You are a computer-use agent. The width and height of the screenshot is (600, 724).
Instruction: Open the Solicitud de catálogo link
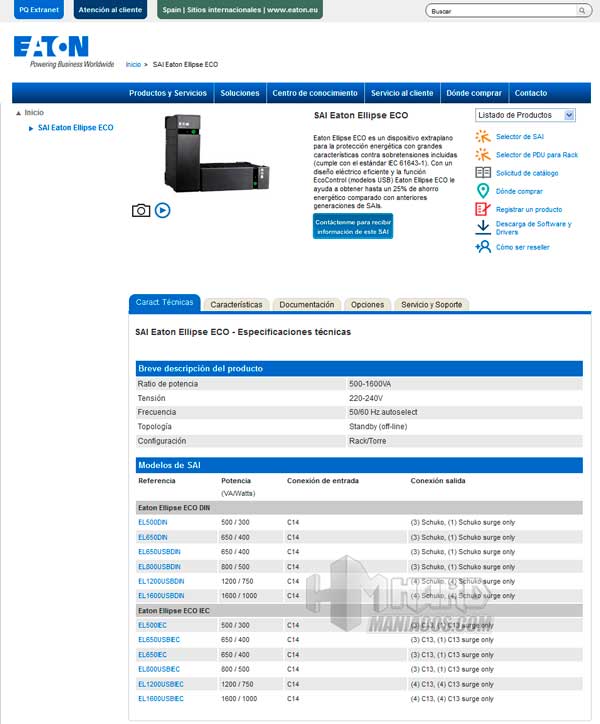tap(527, 173)
